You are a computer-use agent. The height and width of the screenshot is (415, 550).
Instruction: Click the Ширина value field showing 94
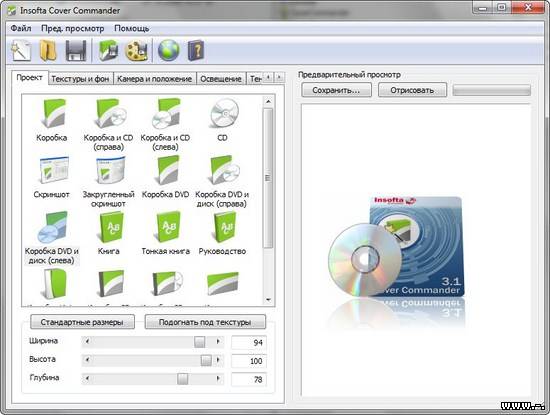(x=249, y=342)
